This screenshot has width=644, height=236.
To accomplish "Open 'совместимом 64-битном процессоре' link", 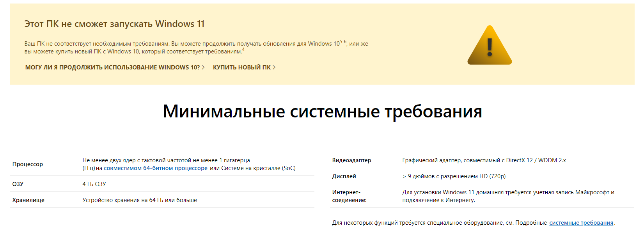I will (x=156, y=168).
